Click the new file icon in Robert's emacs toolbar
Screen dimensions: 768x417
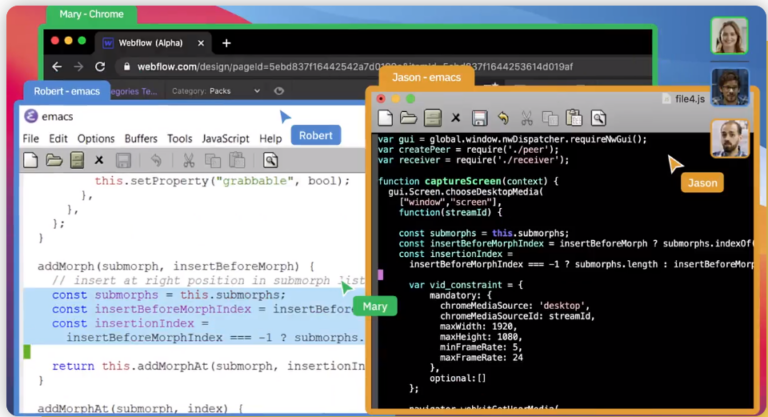click(x=31, y=160)
